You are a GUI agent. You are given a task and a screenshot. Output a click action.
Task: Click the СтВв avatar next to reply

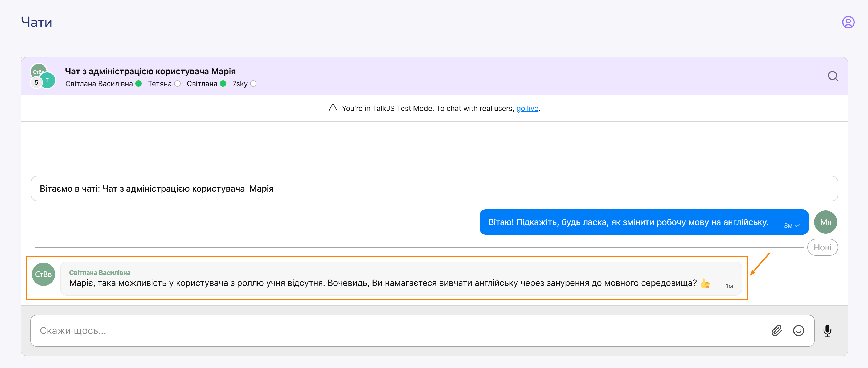43,274
